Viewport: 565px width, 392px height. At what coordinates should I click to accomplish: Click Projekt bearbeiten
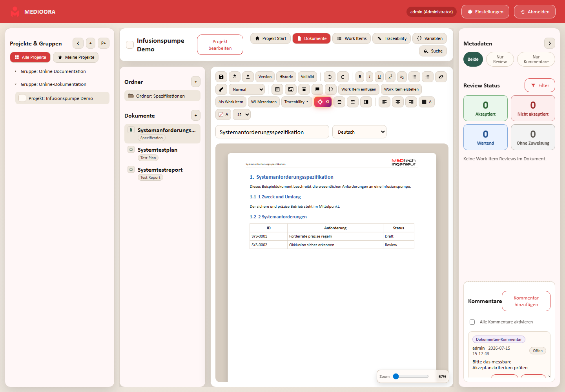(220, 45)
